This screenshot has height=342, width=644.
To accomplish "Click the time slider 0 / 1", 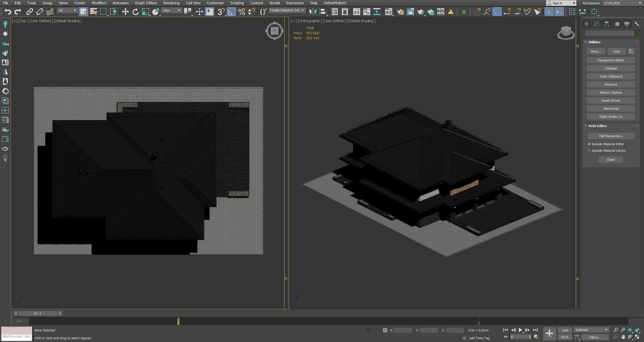I will pyautogui.click(x=38, y=313).
